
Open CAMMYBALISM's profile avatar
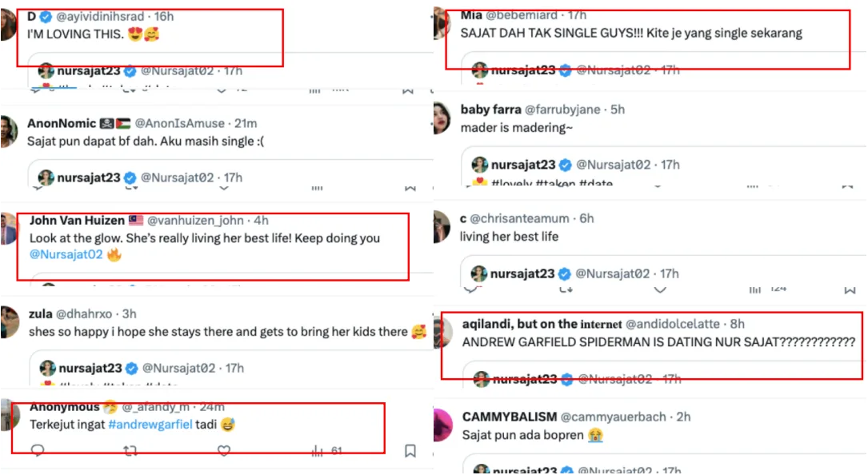(x=442, y=425)
